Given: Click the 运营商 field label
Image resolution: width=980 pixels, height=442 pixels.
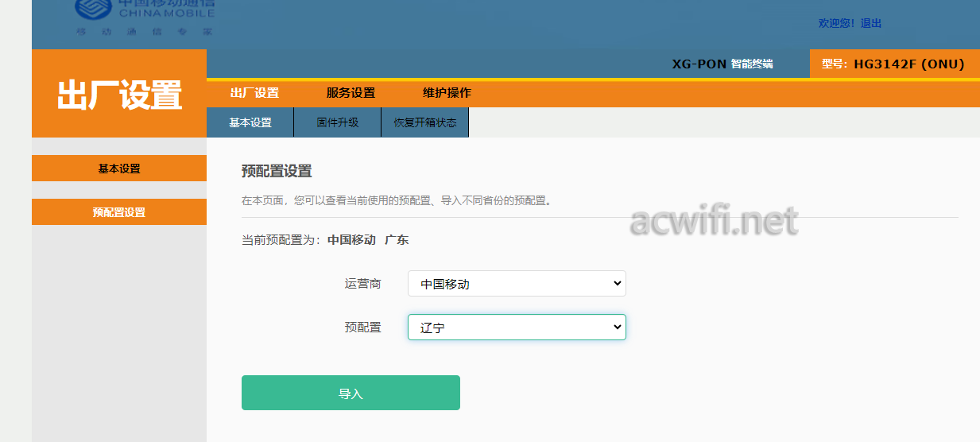Looking at the screenshot, I should tap(362, 283).
